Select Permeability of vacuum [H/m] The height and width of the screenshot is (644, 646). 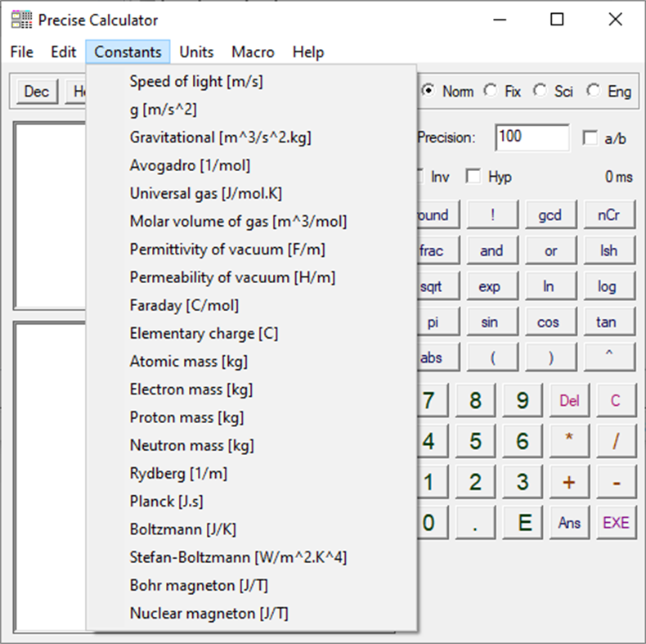click(251, 277)
